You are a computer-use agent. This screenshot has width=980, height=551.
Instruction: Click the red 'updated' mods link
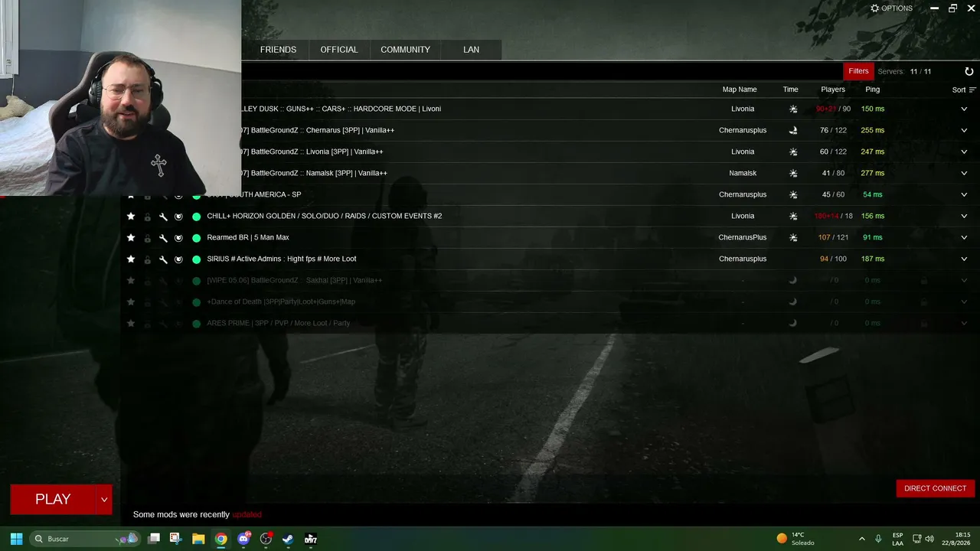pos(247,514)
